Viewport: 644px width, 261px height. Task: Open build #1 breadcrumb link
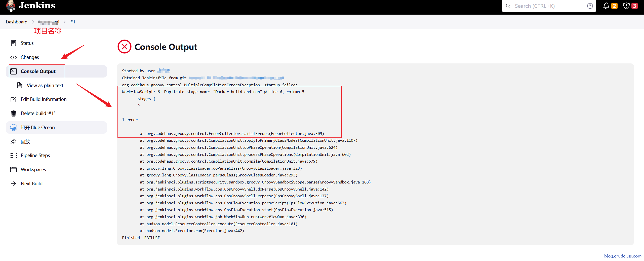coord(73,22)
